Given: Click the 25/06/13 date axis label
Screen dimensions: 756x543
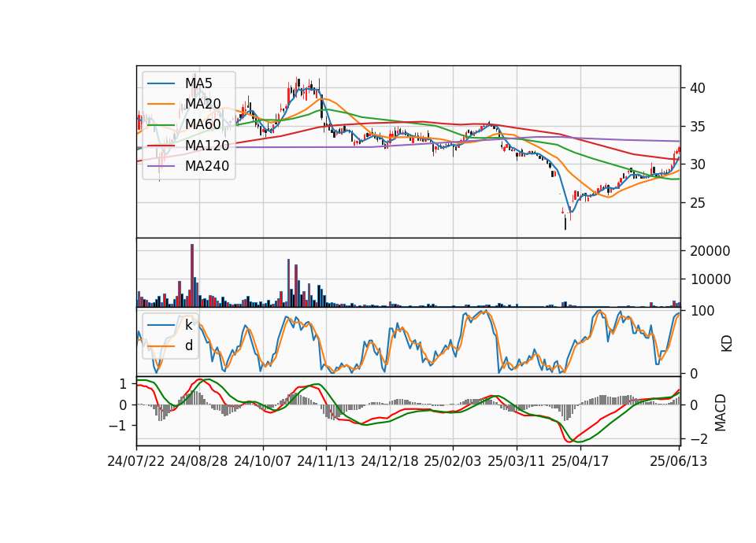Looking at the screenshot, I should [x=679, y=461].
